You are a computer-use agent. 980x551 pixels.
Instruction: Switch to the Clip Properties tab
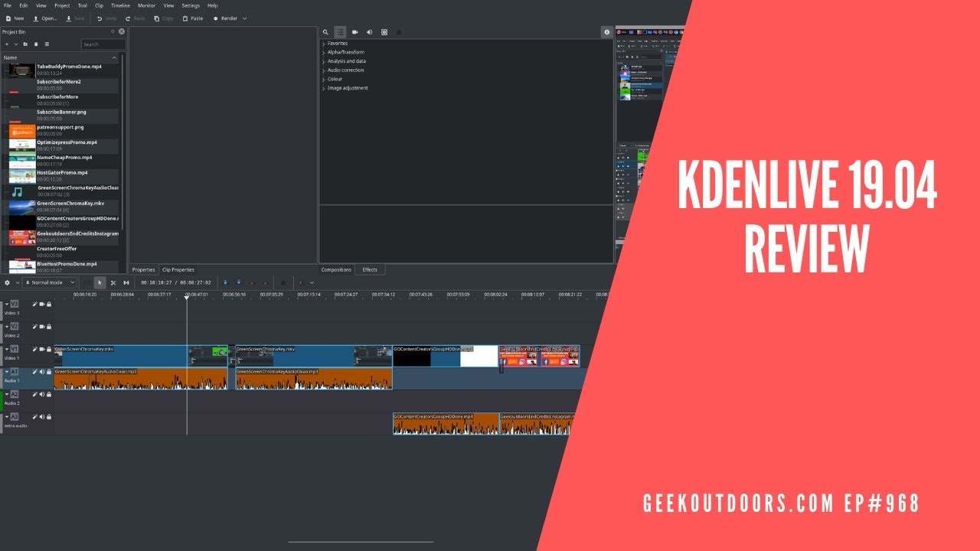pyautogui.click(x=178, y=269)
